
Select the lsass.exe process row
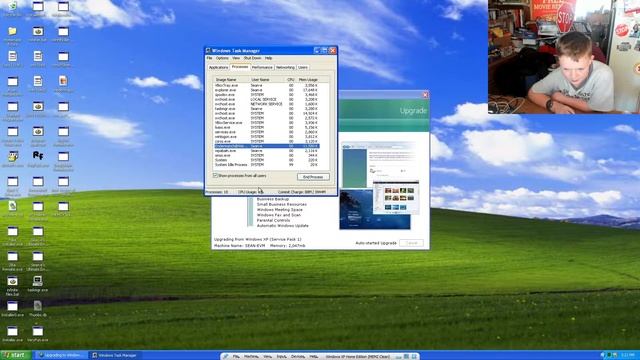point(267,127)
